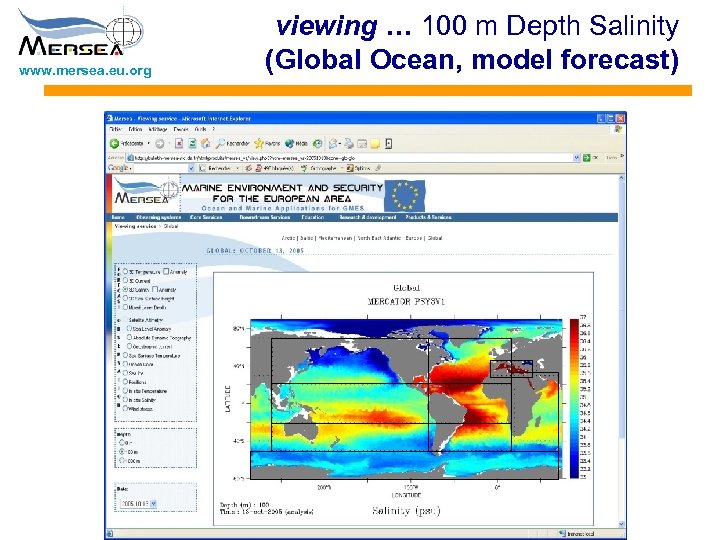The image size is (720, 540).
Task: Open the Rechercher search toolbar button
Action: pos(233,144)
